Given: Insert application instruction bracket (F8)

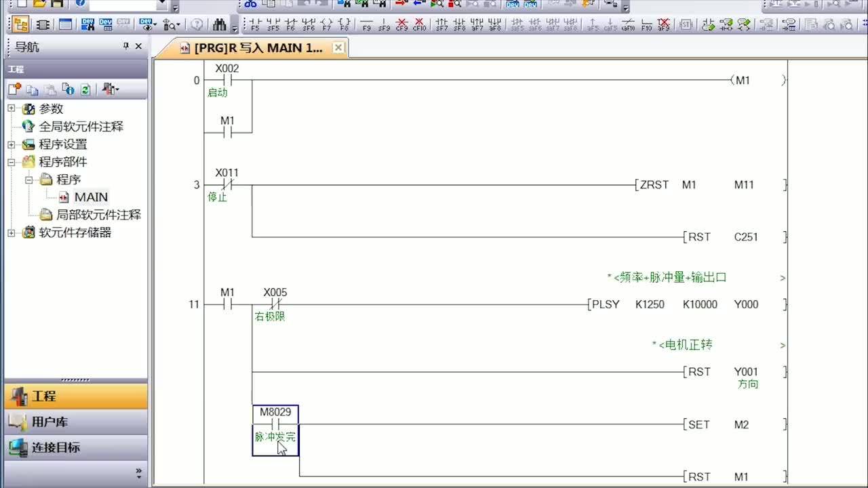Looking at the screenshot, I should coord(344,25).
